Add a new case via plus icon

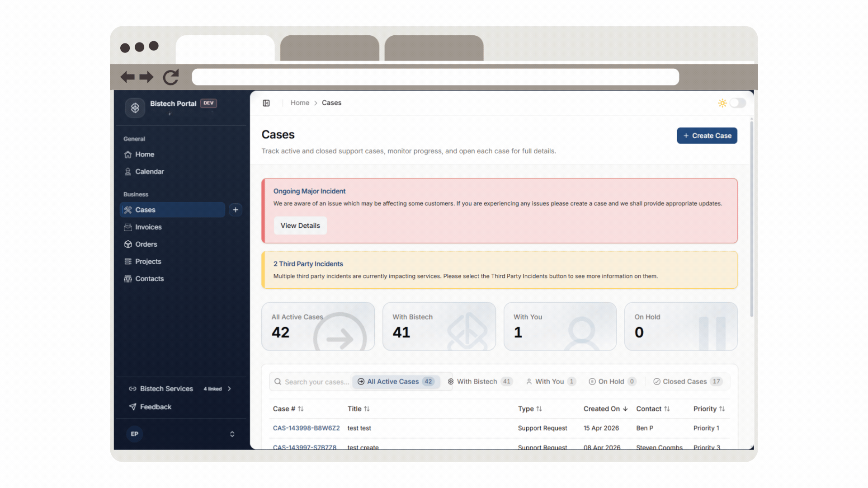[236, 210]
